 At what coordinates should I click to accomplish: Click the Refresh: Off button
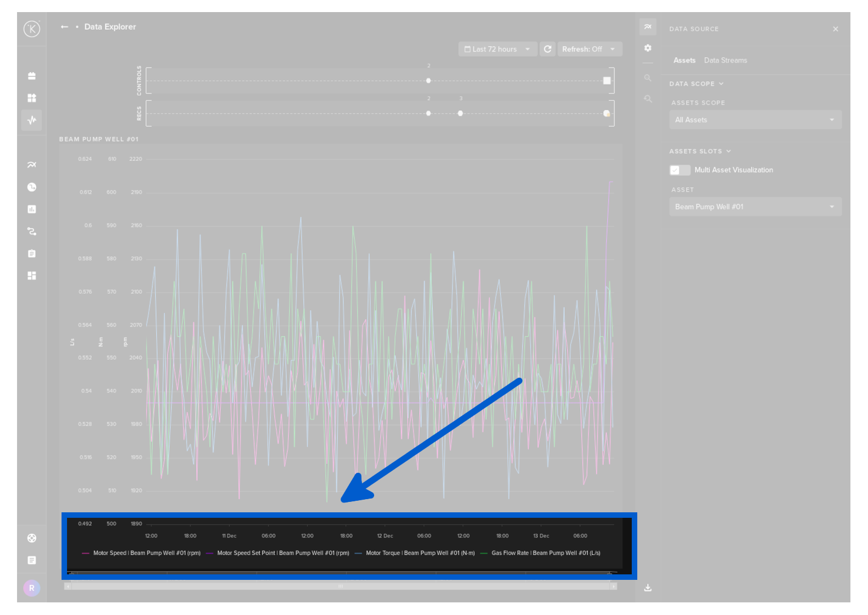point(589,49)
